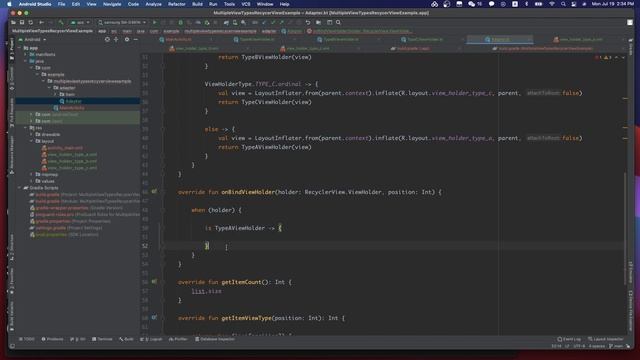The width and height of the screenshot is (640, 360).
Task: Debug app bug icon
Action: click(180, 22)
